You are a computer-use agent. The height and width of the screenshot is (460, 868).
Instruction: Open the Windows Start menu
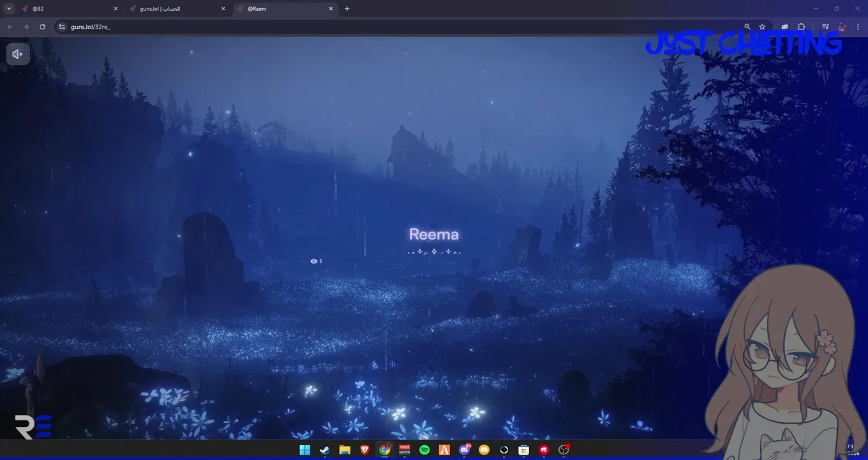(x=305, y=450)
